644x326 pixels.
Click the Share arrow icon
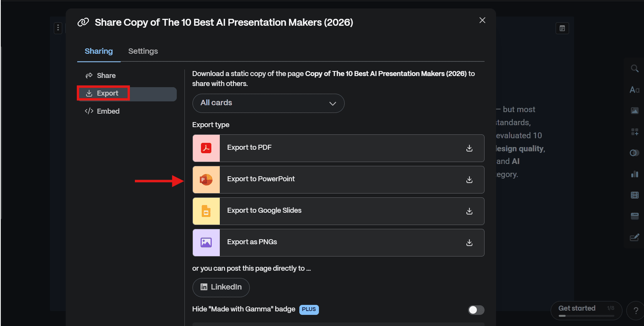coord(89,75)
